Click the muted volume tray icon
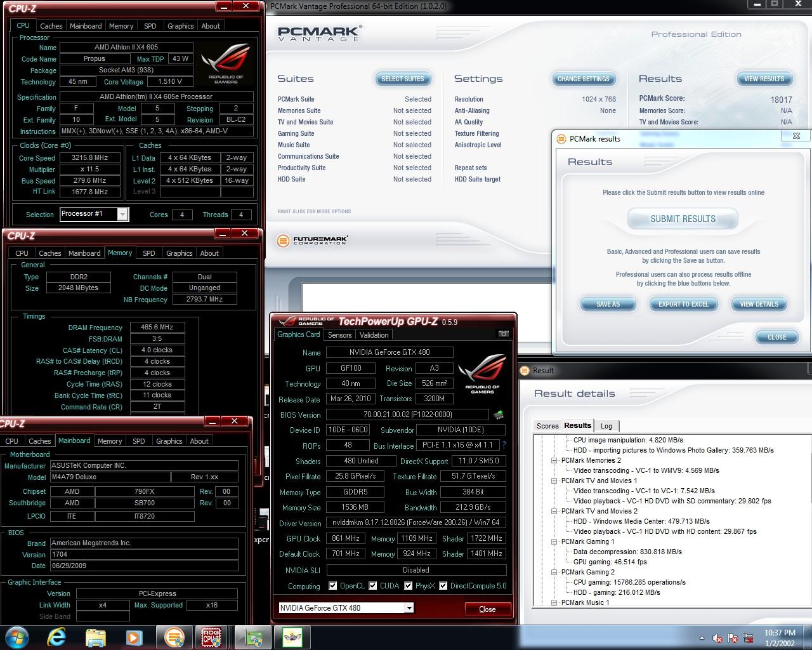812x650 pixels. tap(717, 638)
